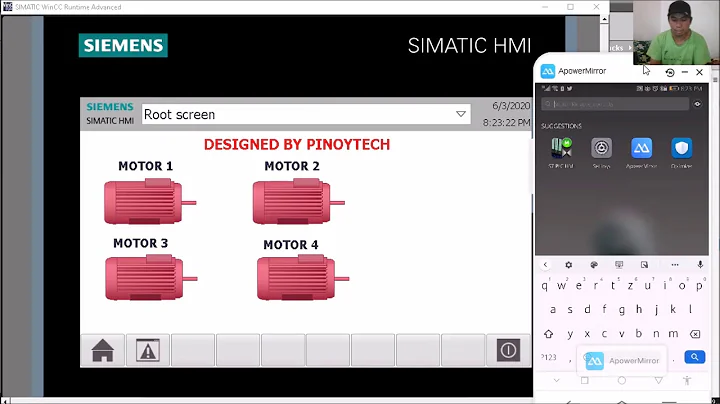Tap the h key on phone keyboard
The width and height of the screenshot is (720, 404).
point(639,309)
